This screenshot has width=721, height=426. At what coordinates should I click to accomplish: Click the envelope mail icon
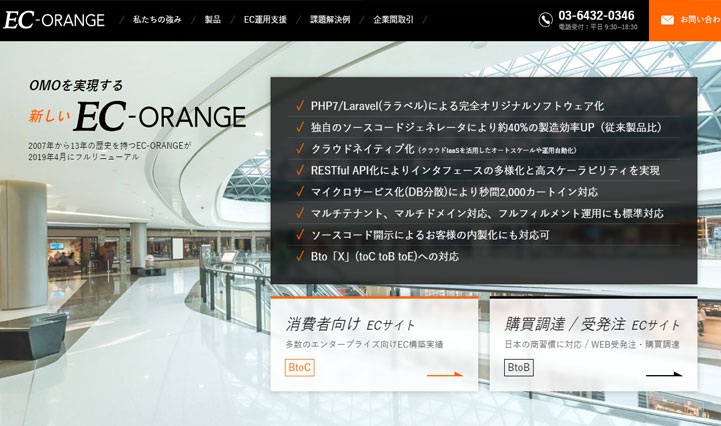coord(667,20)
